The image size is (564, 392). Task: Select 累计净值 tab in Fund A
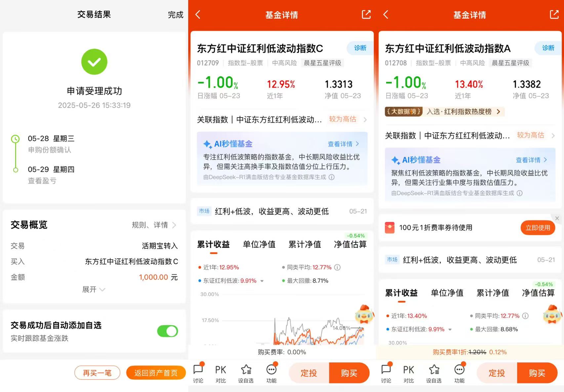pyautogui.click(x=493, y=293)
